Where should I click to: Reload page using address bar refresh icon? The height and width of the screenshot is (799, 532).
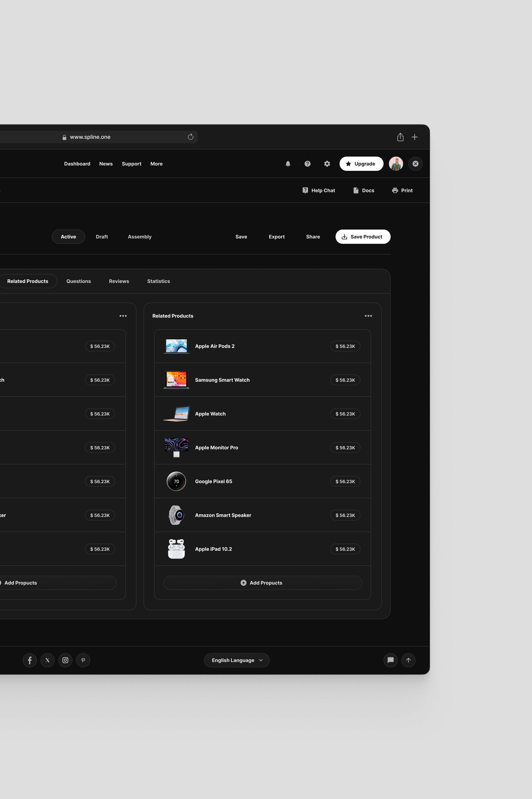190,137
